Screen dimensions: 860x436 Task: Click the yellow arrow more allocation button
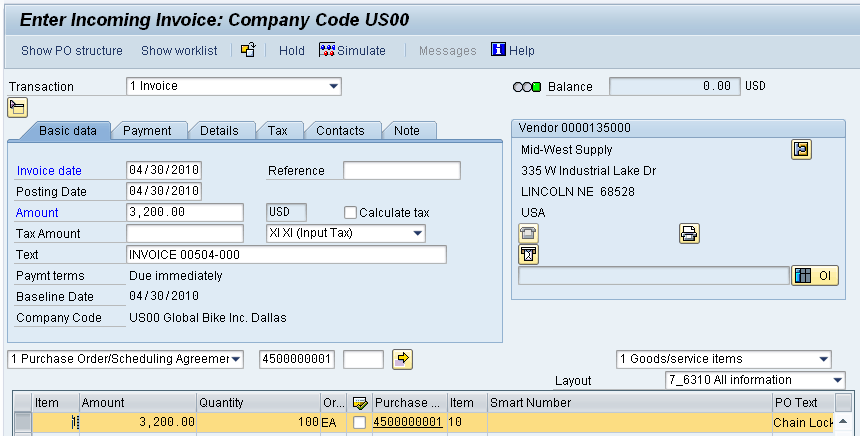pyautogui.click(x=403, y=359)
